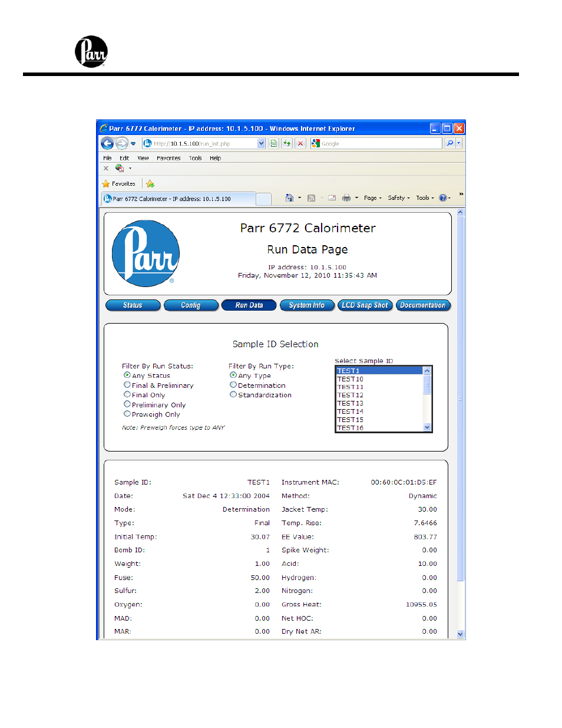Viewport: 562px width, 728px height.
Task: Select TEST10 in sample ID list
Action: coord(379,379)
